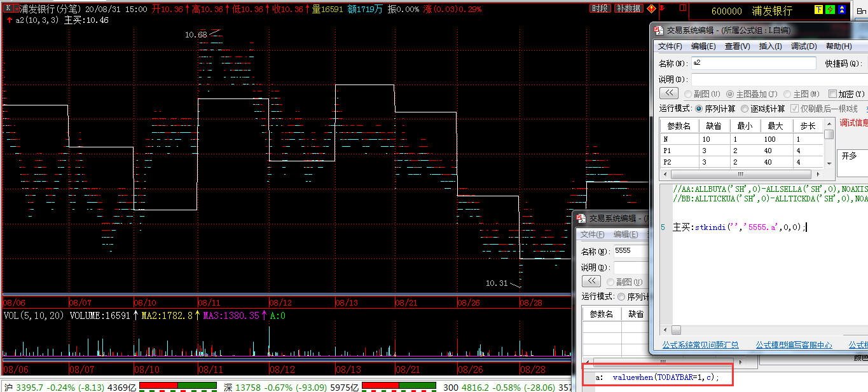Screen dimensions: 868x392
Task: Click the yellow diamond icon in chart header
Action: pyautogui.click(x=651, y=8)
